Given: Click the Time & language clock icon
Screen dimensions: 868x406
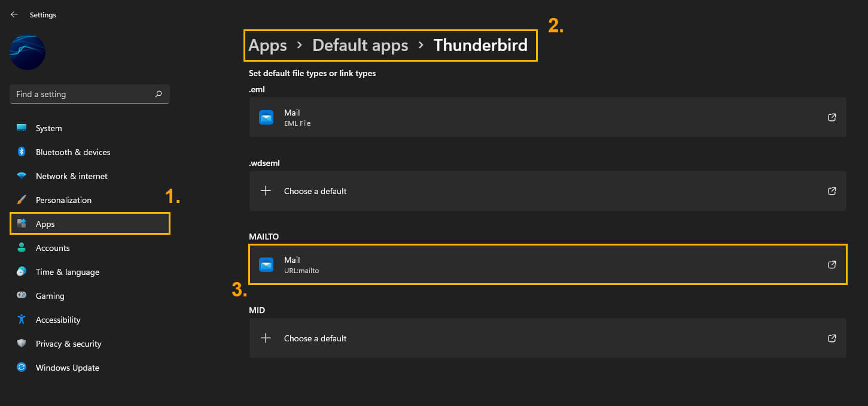Looking at the screenshot, I should point(22,272).
